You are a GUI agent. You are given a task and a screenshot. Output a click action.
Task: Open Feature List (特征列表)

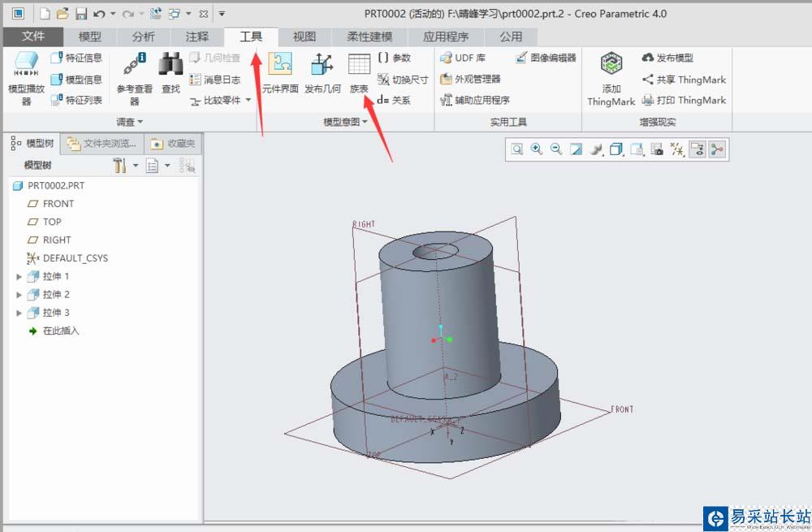[x=76, y=100]
